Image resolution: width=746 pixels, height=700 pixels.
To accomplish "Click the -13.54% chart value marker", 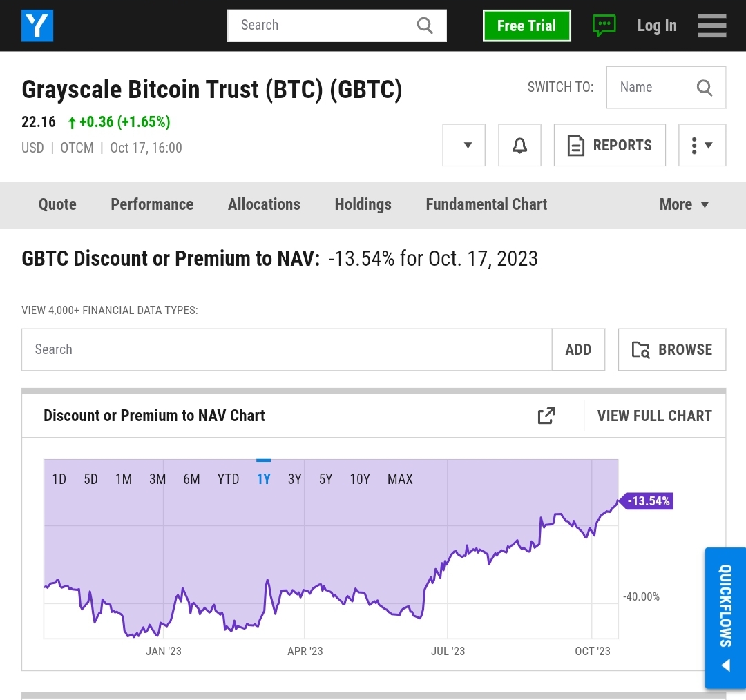I will point(647,500).
